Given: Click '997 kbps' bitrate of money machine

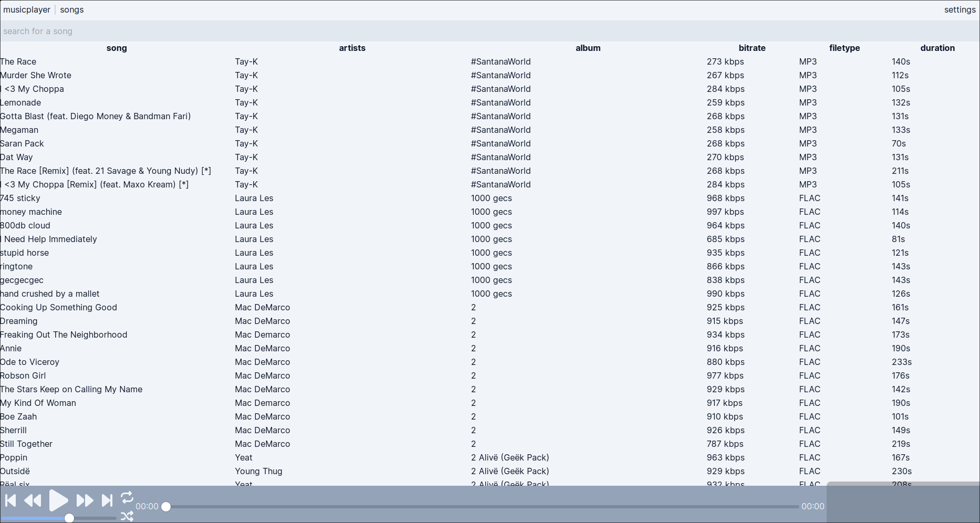Looking at the screenshot, I should 725,212.
